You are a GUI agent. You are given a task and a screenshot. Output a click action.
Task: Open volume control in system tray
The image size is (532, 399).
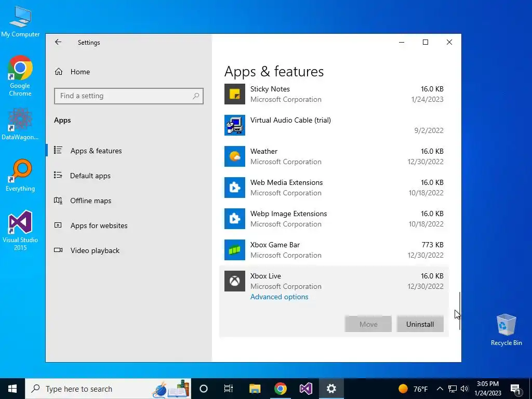465,389
